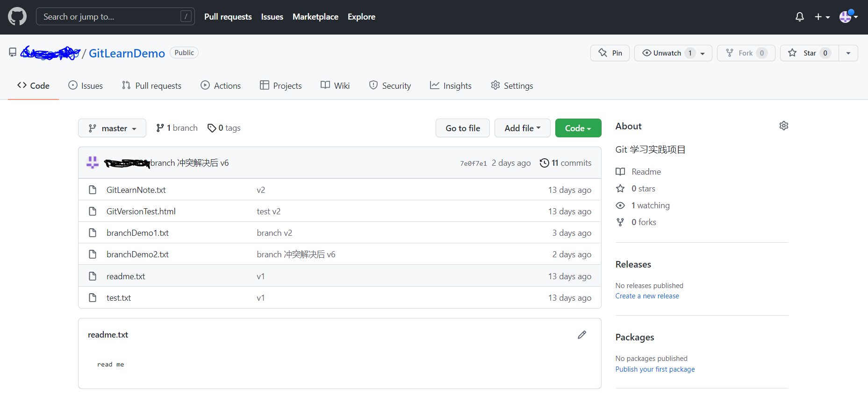Click the GitHub Octocat logo

click(x=17, y=17)
